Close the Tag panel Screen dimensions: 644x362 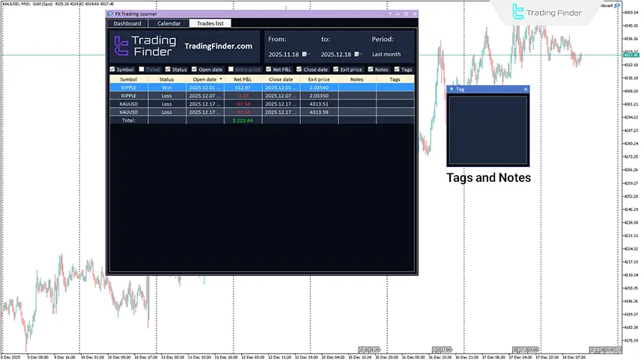(x=526, y=89)
